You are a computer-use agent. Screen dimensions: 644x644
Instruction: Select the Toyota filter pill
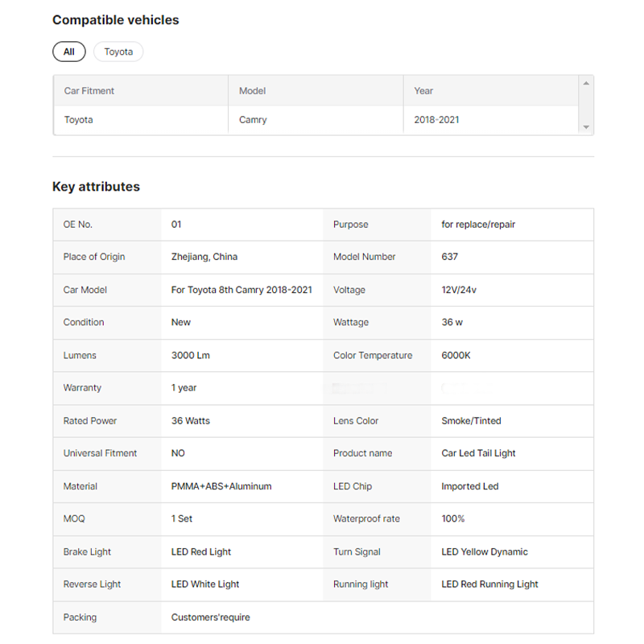[118, 52]
